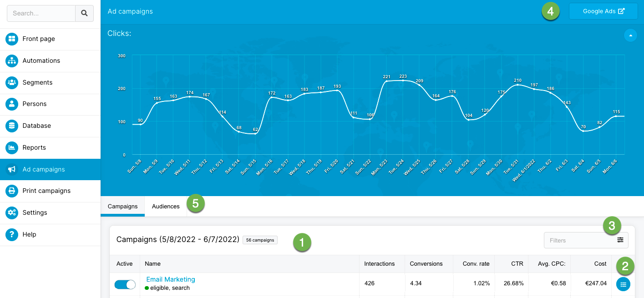Click the Settings gears icon
This screenshot has width=644, height=298.
tap(12, 212)
